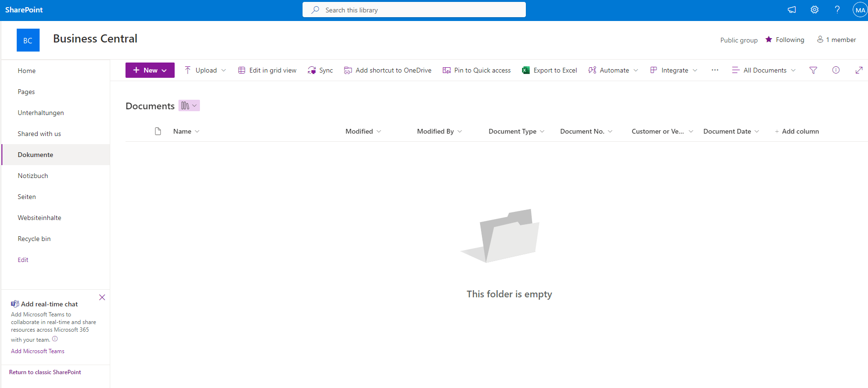Open the Document Type column menu
868x388 pixels.
[516, 131]
